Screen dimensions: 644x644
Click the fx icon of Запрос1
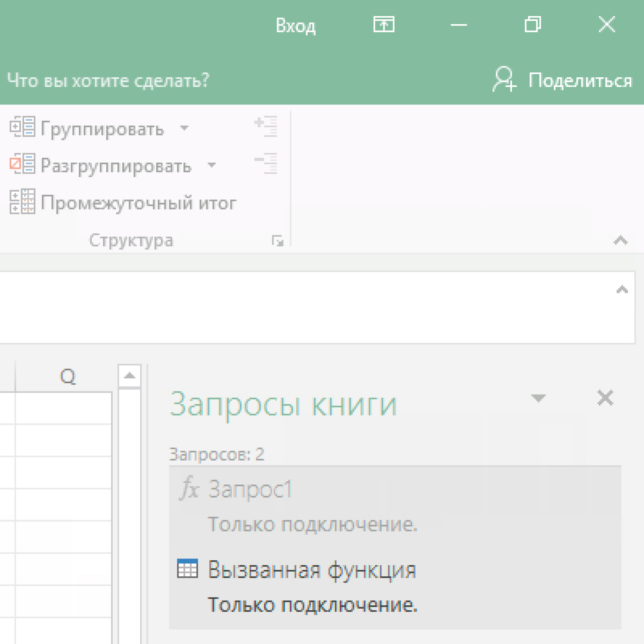click(189, 488)
